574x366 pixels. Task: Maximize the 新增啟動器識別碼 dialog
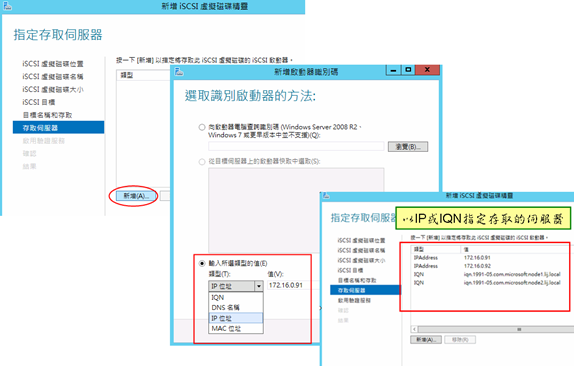408,70
